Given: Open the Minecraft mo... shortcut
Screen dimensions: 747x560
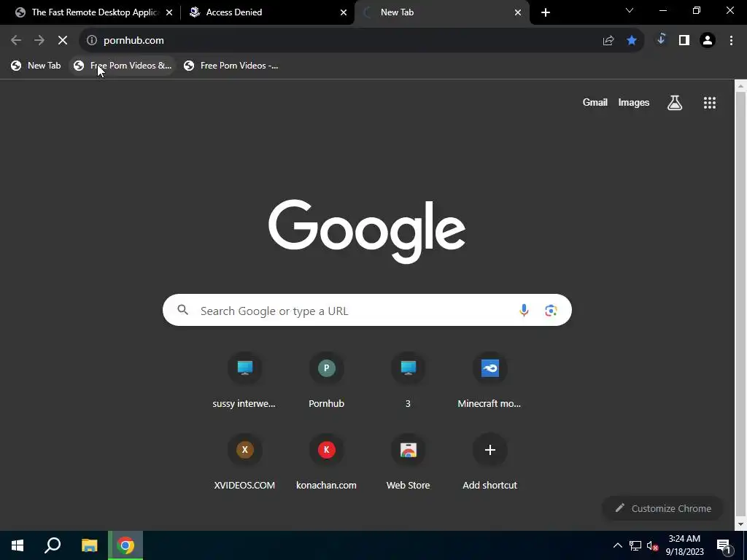Looking at the screenshot, I should pyautogui.click(x=489, y=380).
